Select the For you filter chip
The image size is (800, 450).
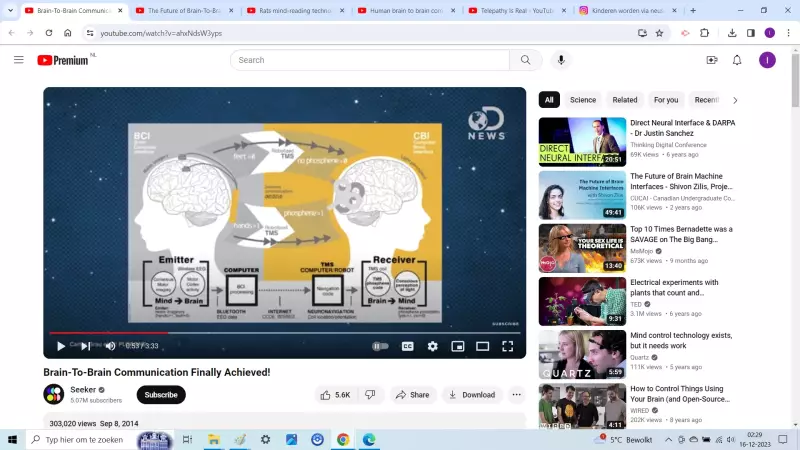666,100
